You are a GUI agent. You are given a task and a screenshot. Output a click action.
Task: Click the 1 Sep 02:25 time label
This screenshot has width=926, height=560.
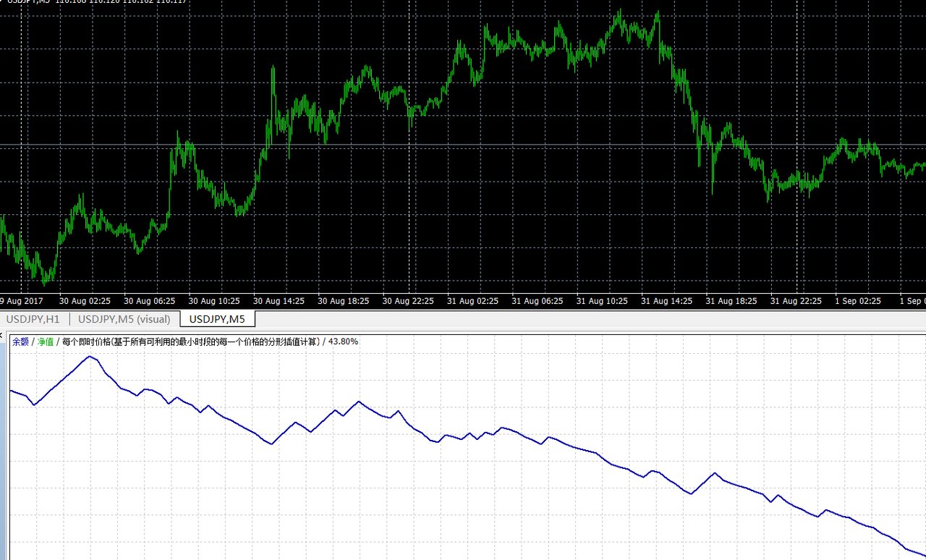[x=859, y=301]
